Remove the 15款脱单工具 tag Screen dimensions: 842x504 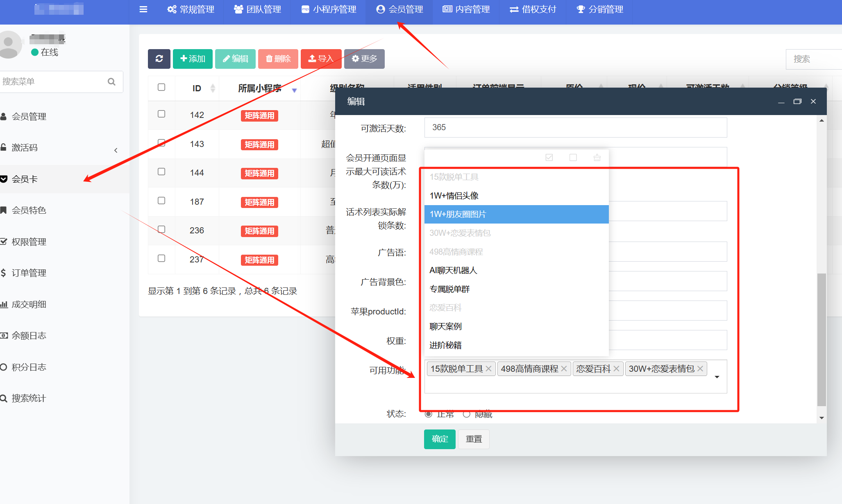pos(488,369)
